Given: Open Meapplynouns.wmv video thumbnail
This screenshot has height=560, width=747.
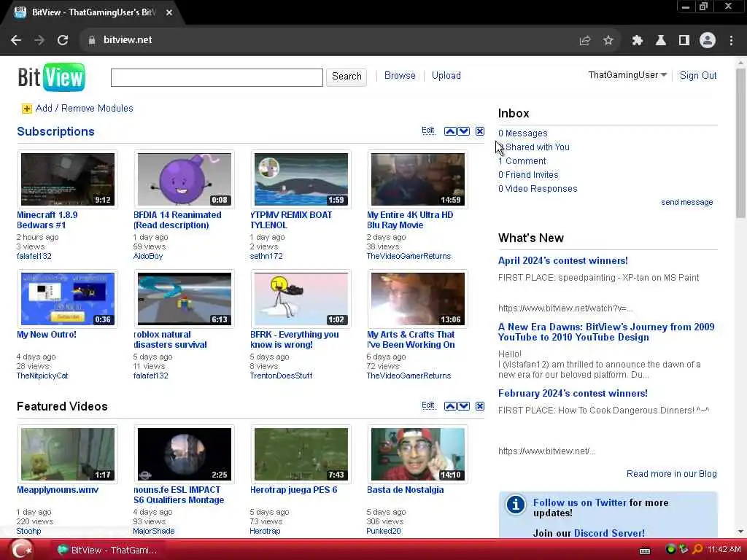Looking at the screenshot, I should 68,454.
